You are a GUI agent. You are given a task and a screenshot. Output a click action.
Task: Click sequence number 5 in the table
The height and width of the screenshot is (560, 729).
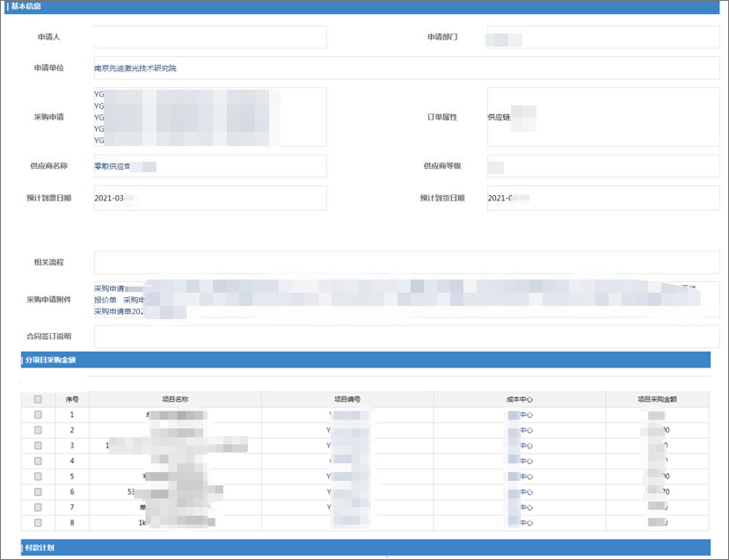(x=72, y=476)
